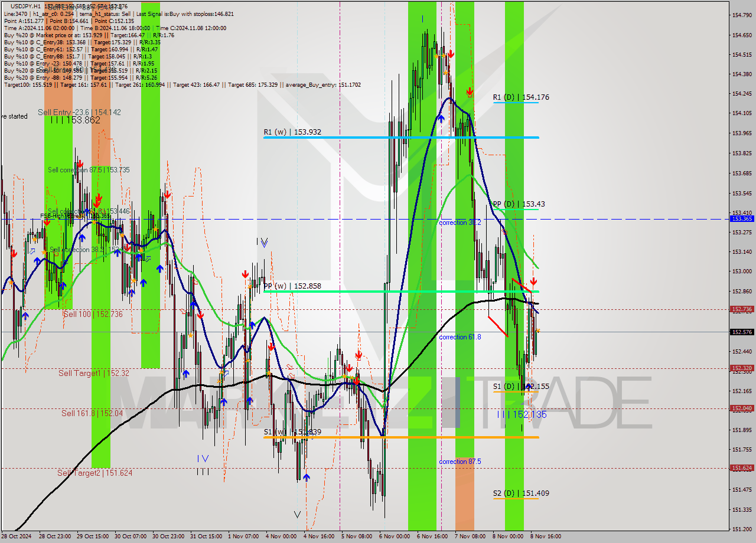
Task: Click the 'Sell 100 | 152.736' label
Action: pos(93,314)
